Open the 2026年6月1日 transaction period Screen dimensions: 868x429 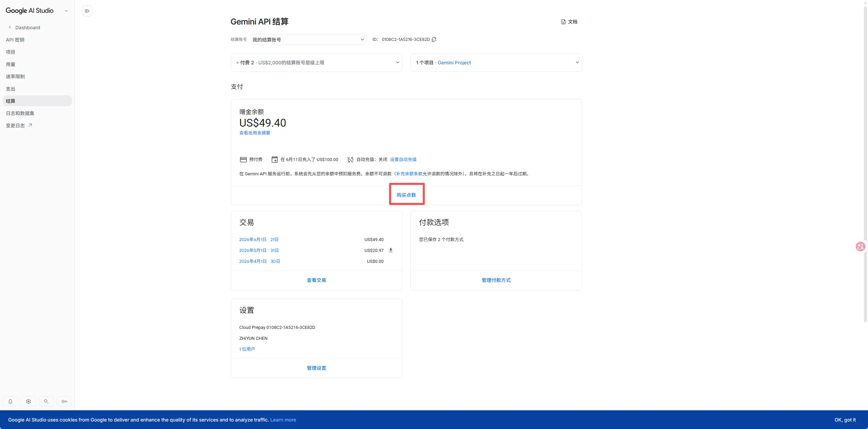click(259, 240)
